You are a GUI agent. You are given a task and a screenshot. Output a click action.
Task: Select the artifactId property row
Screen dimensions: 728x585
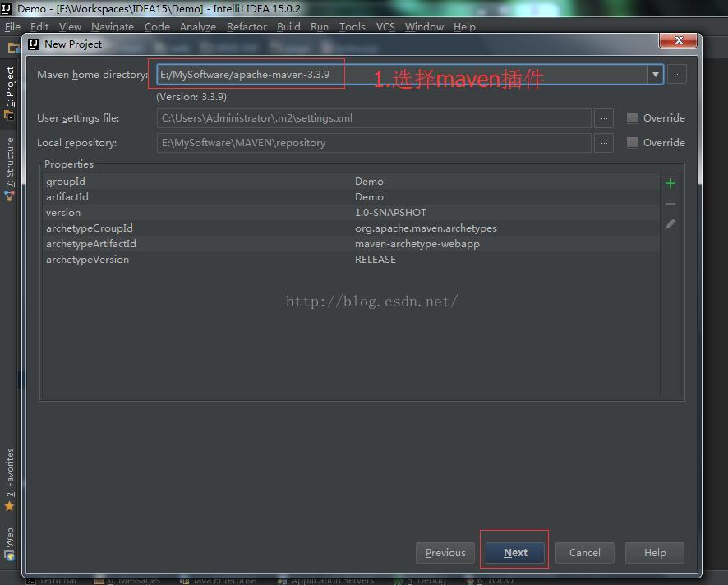pos(351,197)
